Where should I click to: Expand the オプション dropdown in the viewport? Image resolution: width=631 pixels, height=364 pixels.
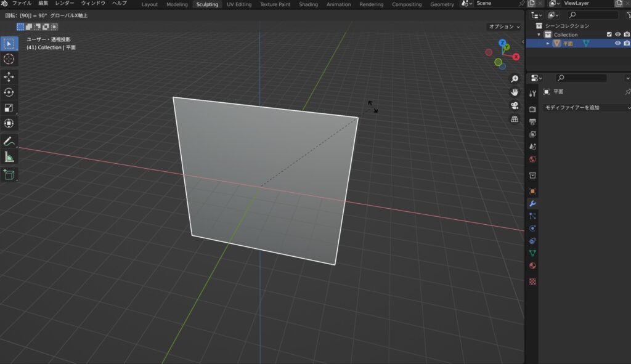[504, 27]
